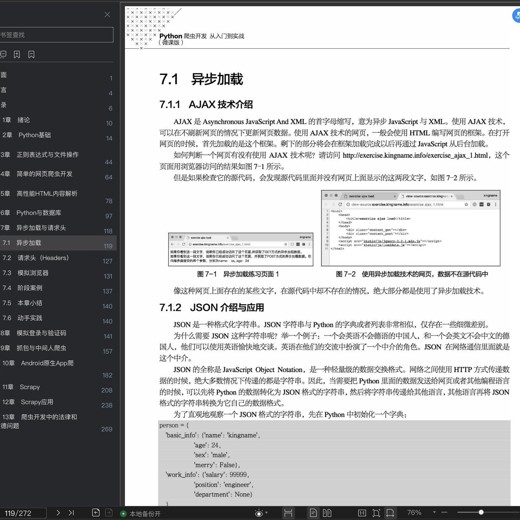Click figure 7-2 source code screenshot
Screen dimensions: 520x520
[411, 228]
